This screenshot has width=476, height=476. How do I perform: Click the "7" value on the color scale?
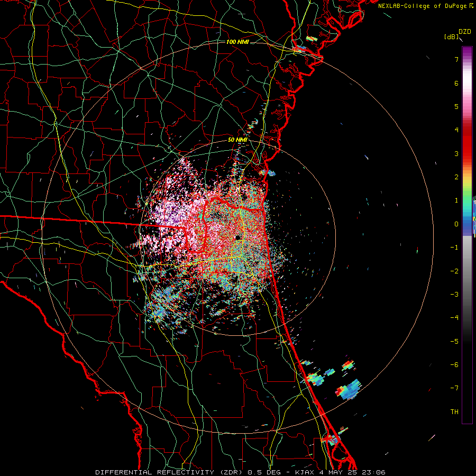click(x=456, y=59)
